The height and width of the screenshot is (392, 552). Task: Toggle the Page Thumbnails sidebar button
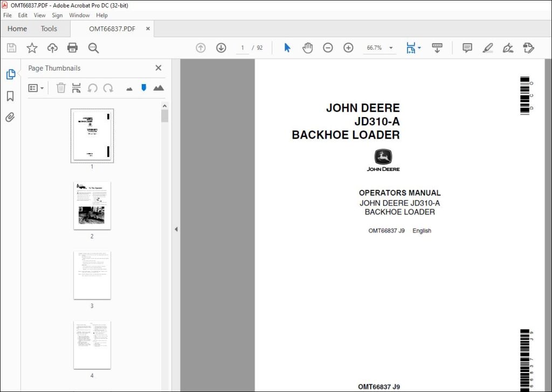[11, 74]
